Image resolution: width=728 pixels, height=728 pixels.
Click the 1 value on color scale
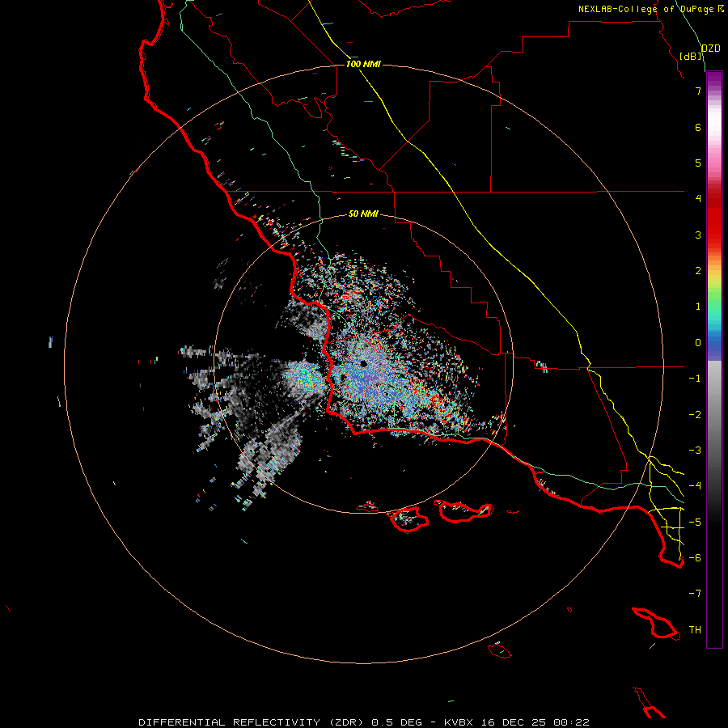(x=698, y=307)
